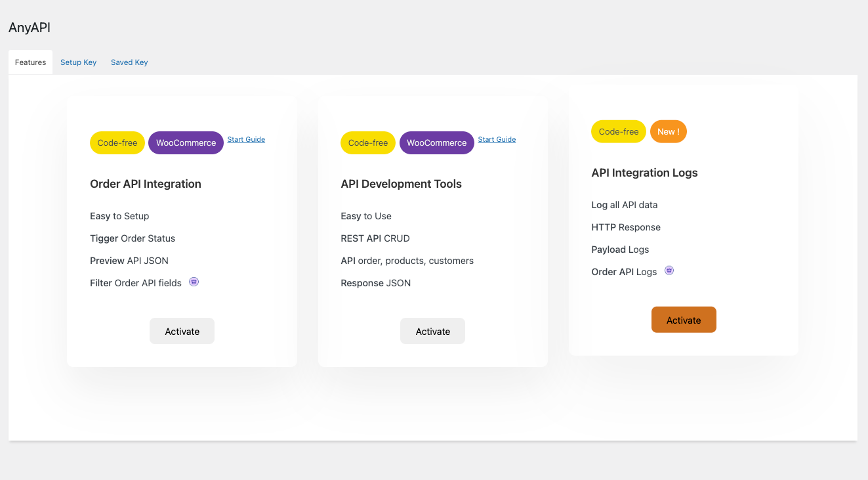Screen dimensions: 868x480
Task: Open the Saved Key tab
Action: 129,62
